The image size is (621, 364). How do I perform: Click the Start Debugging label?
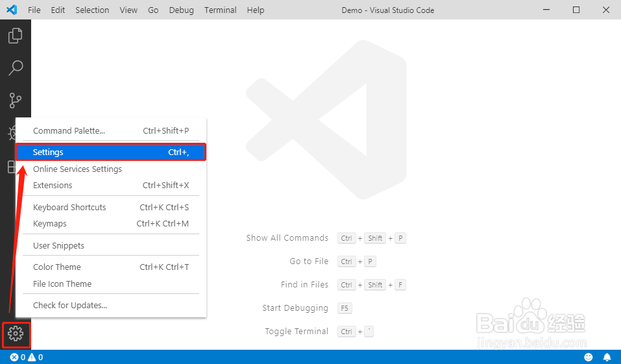295,308
